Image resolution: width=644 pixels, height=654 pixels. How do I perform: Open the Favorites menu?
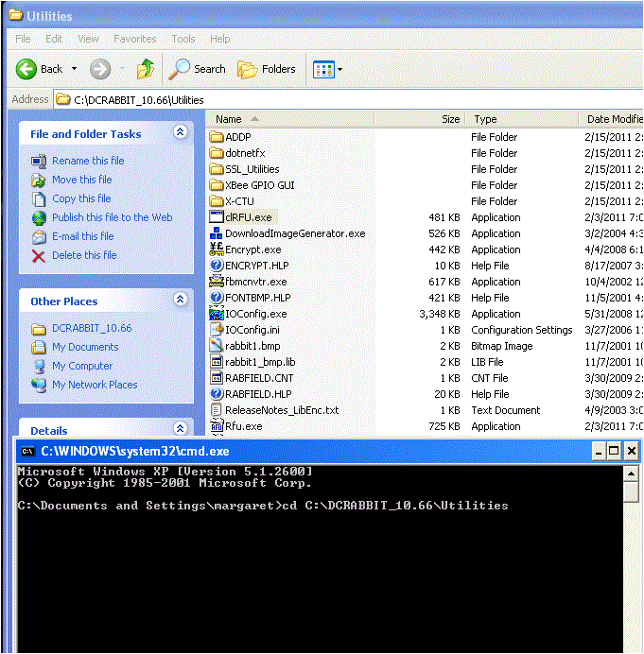tap(135, 39)
